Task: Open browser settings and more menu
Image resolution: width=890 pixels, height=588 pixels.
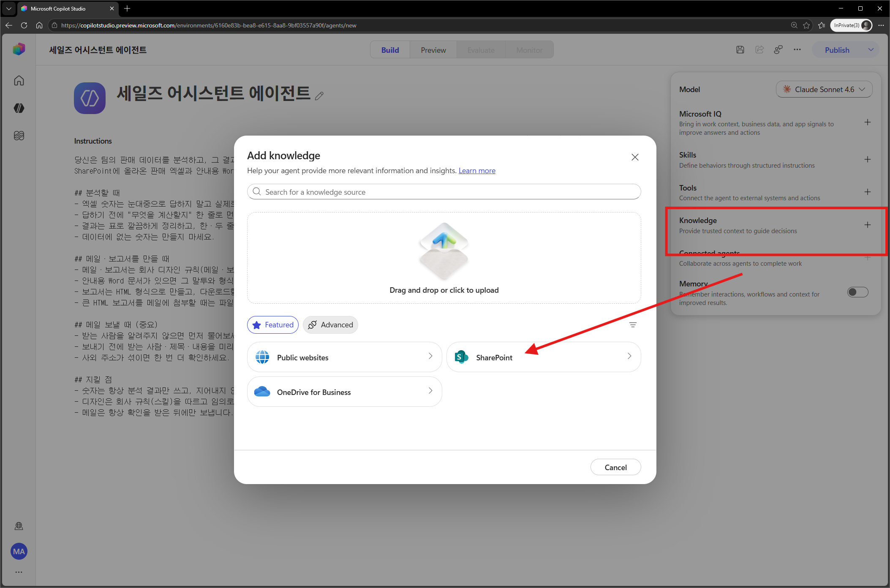Action: pyautogui.click(x=881, y=25)
